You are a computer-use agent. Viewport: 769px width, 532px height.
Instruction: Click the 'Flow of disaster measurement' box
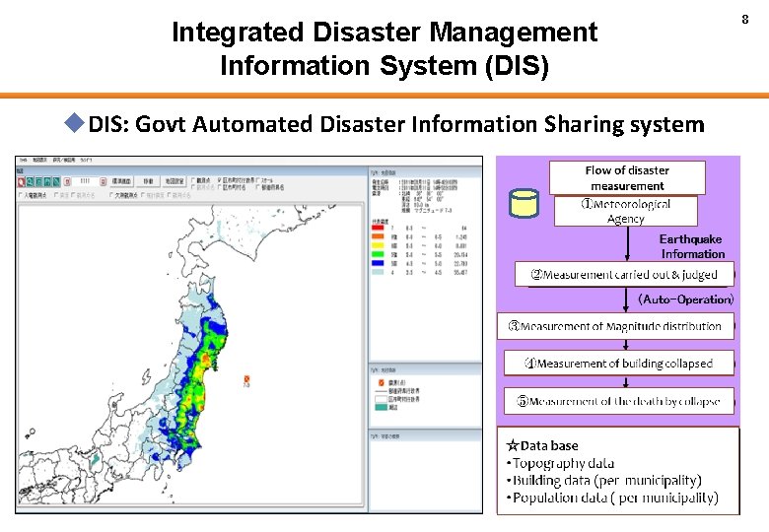[627, 177]
